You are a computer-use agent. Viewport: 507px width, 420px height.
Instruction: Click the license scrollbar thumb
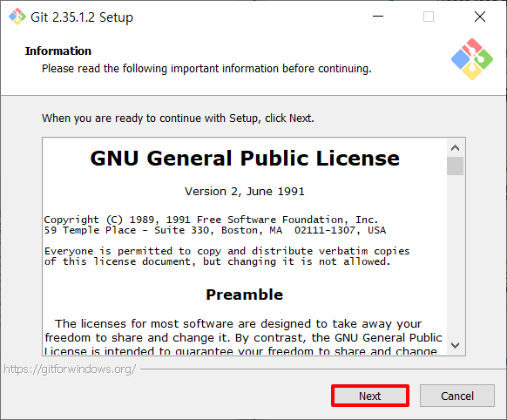click(455, 166)
